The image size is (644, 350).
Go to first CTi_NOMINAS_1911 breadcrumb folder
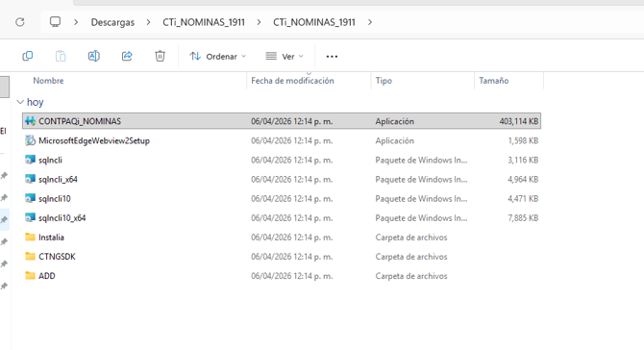(204, 22)
